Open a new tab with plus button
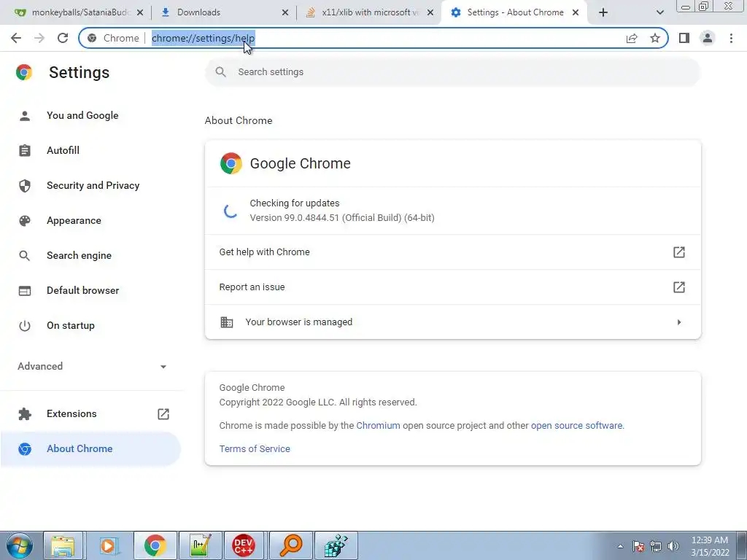The image size is (747, 560). (x=603, y=13)
